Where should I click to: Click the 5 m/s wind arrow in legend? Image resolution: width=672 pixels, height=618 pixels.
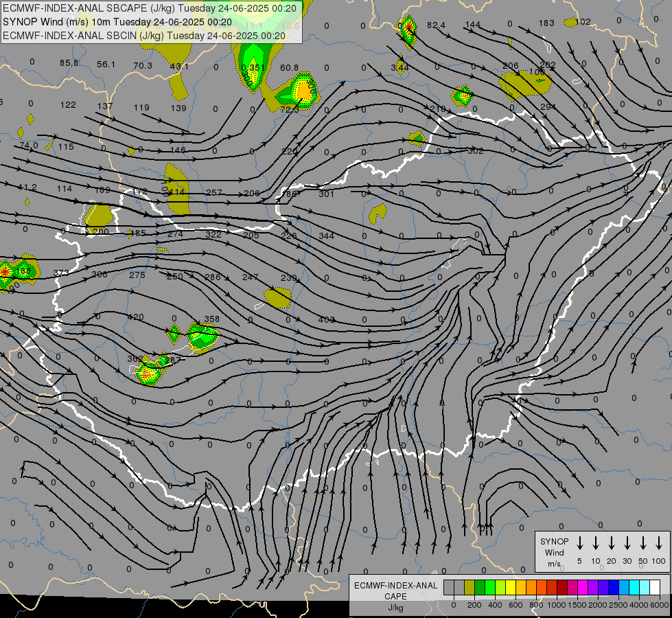point(579,543)
